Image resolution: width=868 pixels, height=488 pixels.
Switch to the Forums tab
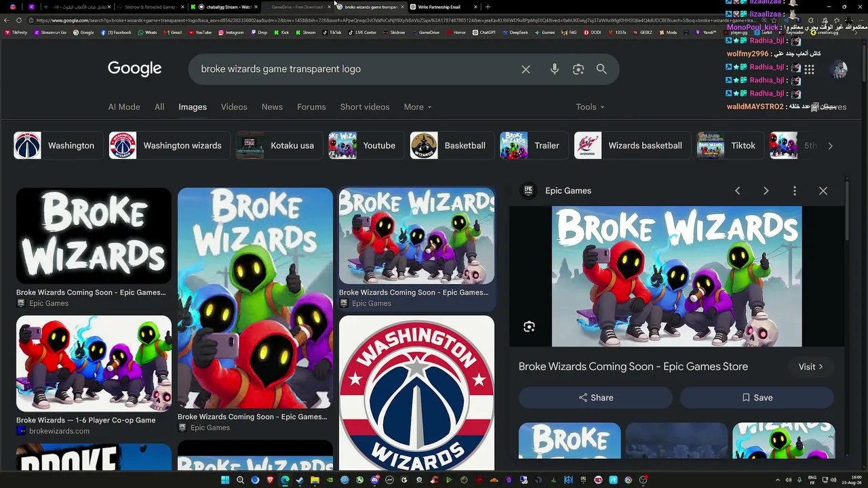311,107
